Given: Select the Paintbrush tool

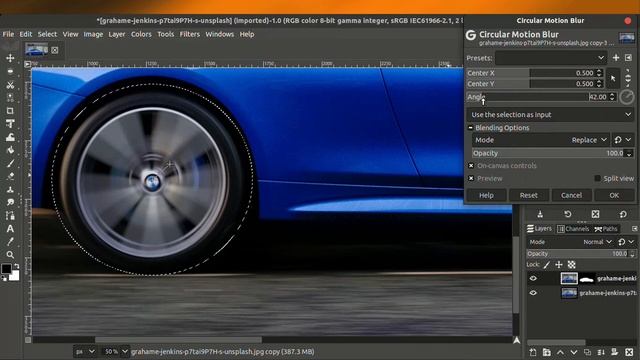Looking at the screenshot, I should point(10,163).
